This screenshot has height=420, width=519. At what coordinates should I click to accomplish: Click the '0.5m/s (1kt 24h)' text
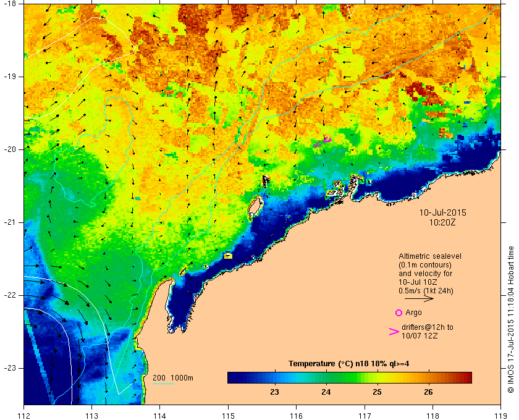(x=426, y=291)
